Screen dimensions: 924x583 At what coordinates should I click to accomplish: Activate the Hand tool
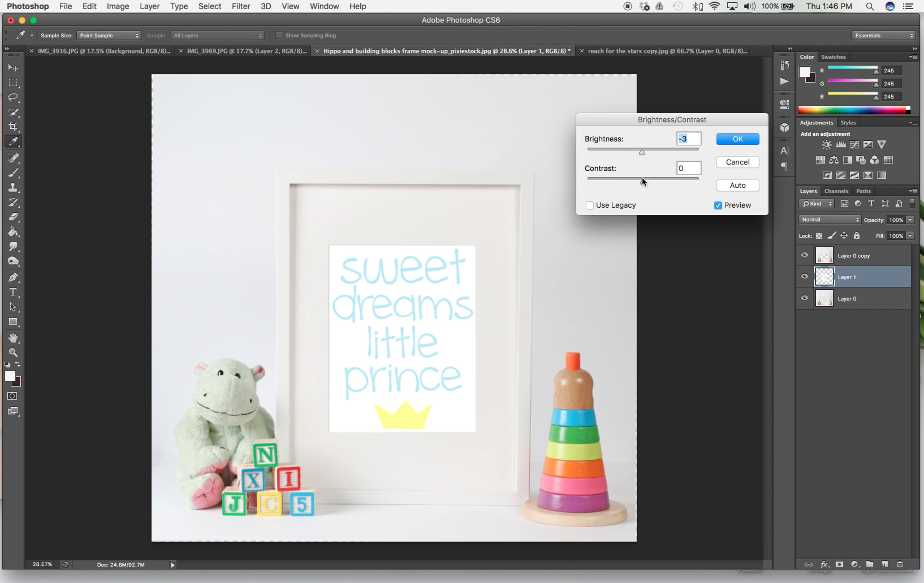[x=13, y=338]
